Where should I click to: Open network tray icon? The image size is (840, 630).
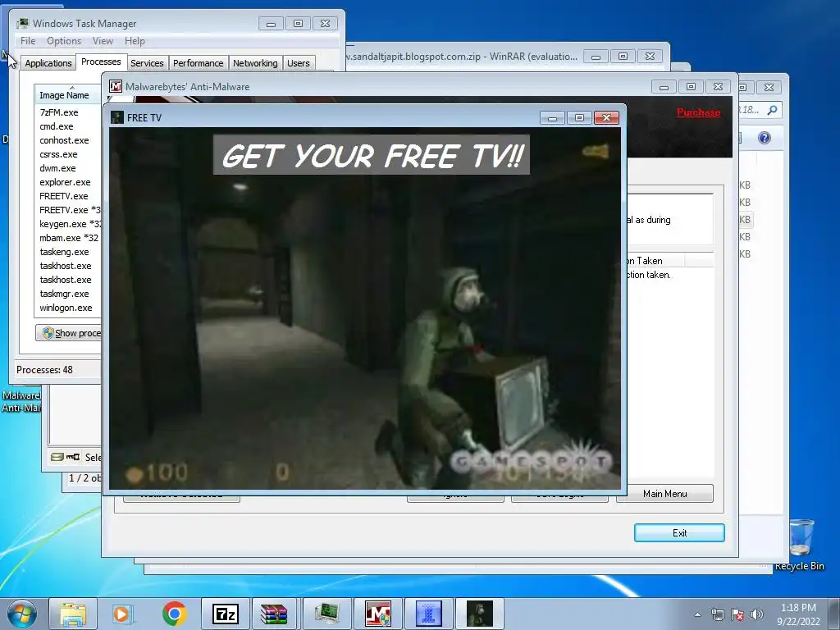[717, 615]
